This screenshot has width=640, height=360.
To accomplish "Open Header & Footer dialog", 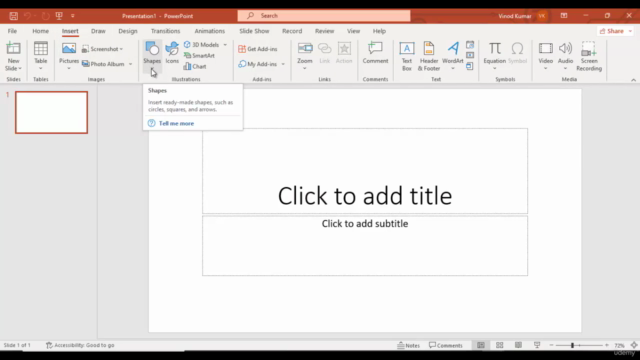I will 429,56.
